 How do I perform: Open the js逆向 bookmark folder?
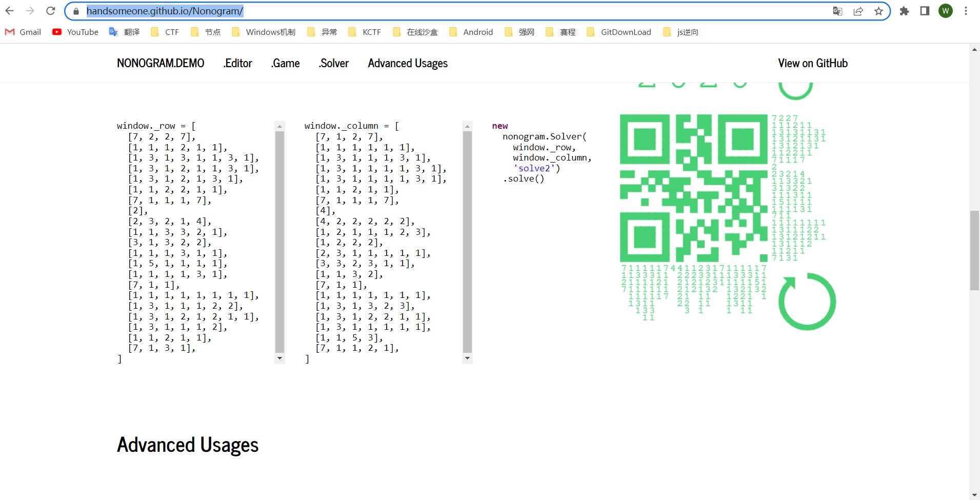681,32
